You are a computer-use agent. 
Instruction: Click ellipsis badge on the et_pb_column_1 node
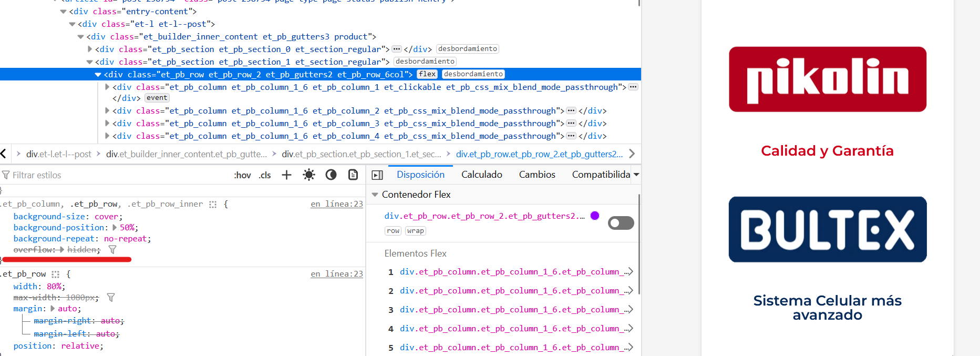click(633, 87)
